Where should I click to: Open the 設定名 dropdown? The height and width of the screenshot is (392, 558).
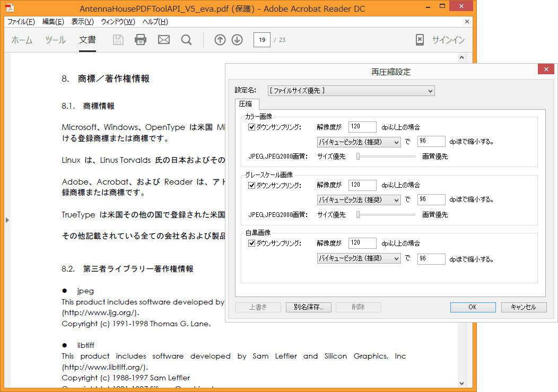(x=351, y=91)
